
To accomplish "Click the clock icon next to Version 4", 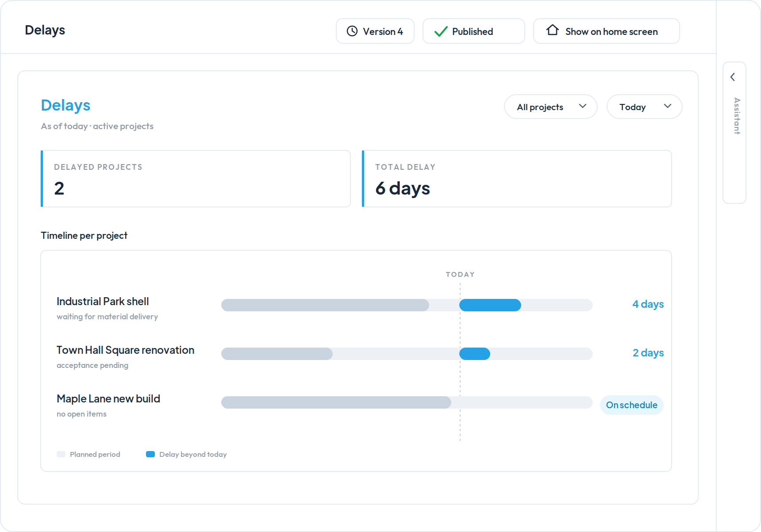I will [352, 31].
